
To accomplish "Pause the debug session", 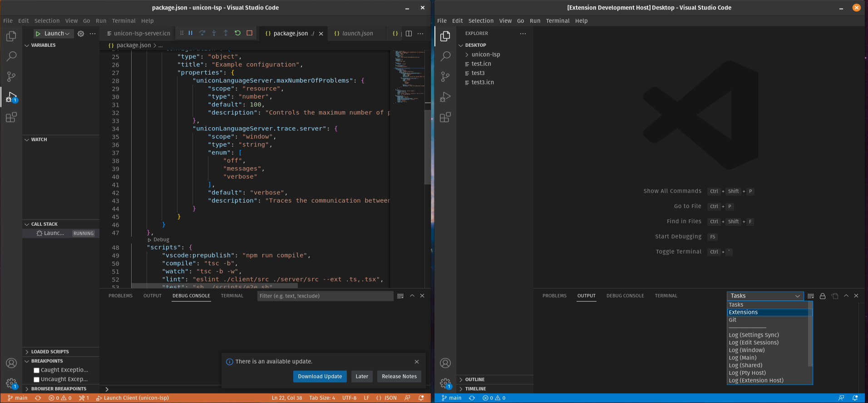I will click(x=191, y=33).
